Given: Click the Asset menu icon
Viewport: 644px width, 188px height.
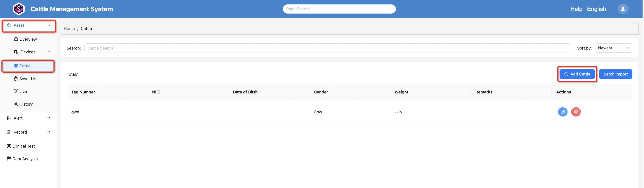Looking at the screenshot, I should 9,25.
